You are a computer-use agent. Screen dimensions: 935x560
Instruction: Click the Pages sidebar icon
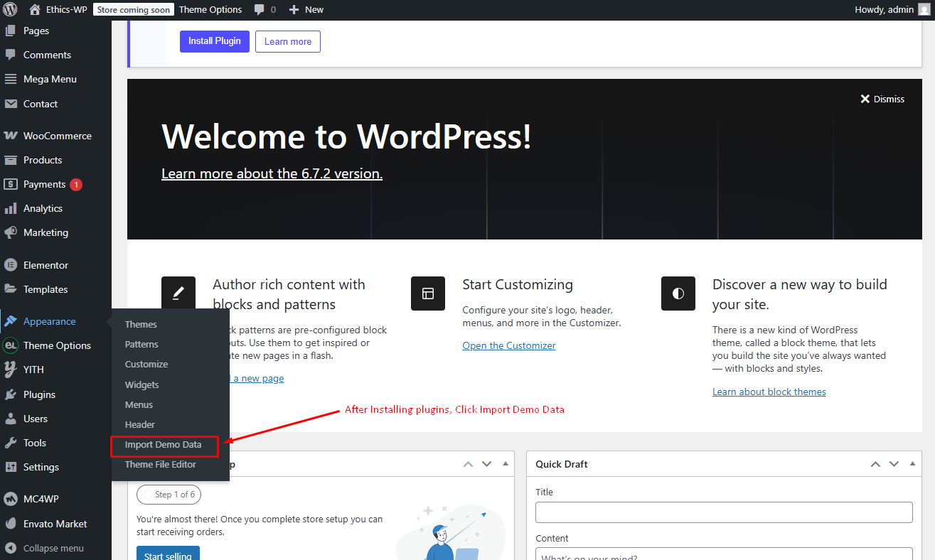[11, 31]
